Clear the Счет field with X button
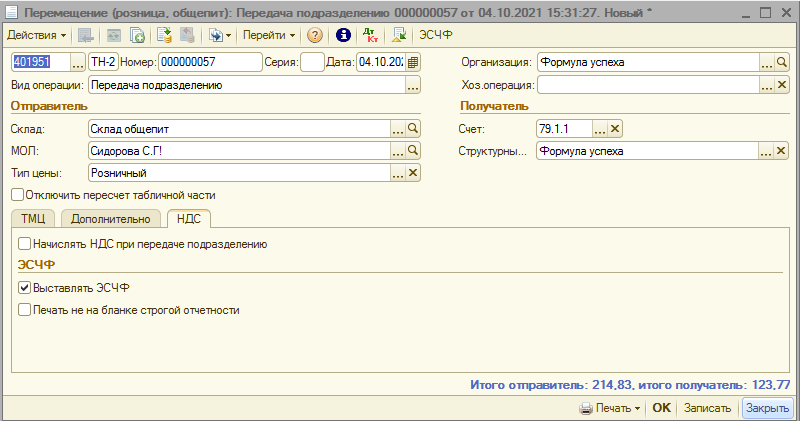Viewport: 800px width, 421px height. pos(616,129)
